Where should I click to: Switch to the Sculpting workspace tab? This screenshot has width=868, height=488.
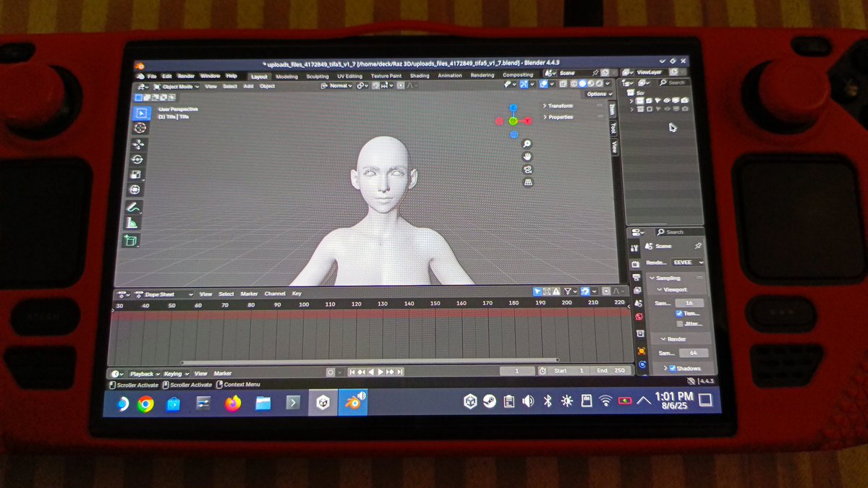318,76
